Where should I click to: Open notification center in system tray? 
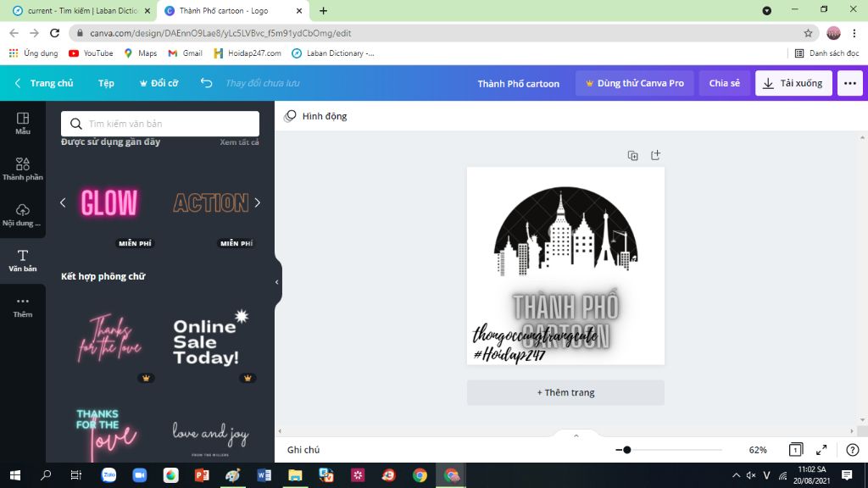(847, 475)
